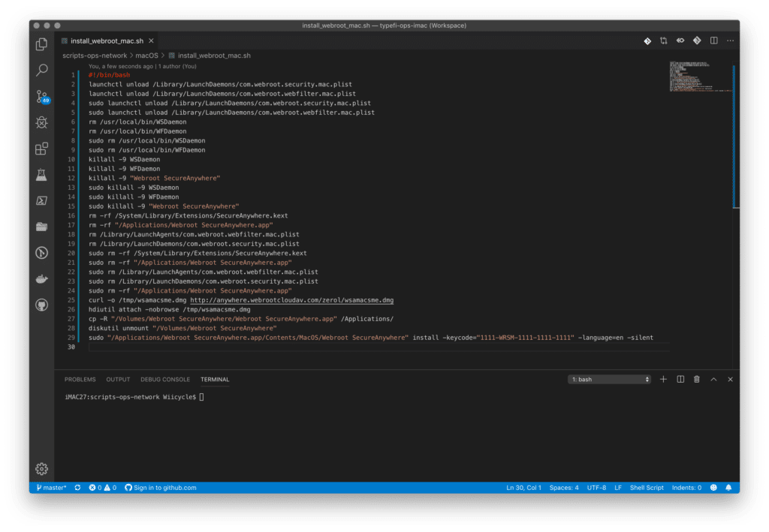Expand the macOS breadcrumb
Screen dimensions: 769x532
coord(146,56)
